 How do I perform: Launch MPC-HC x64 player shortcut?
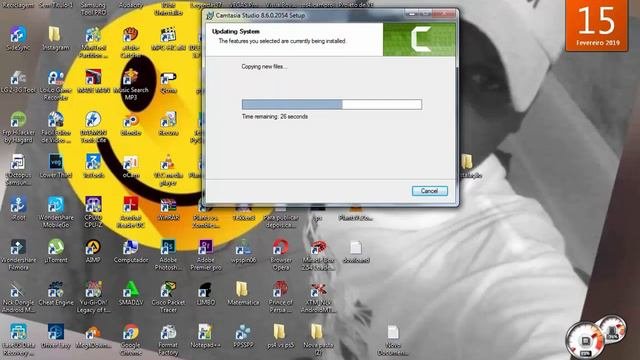coord(168,39)
